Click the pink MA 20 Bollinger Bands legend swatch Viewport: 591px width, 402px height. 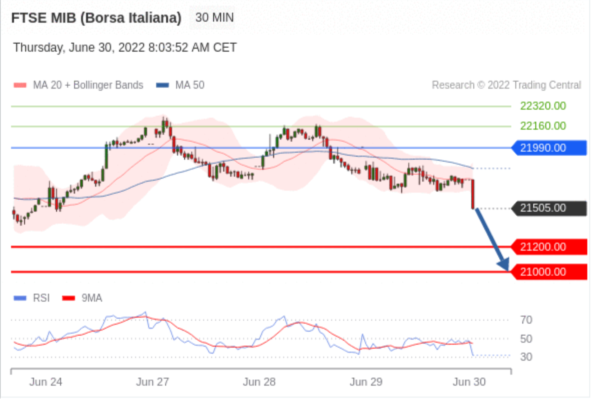pyautogui.click(x=20, y=85)
